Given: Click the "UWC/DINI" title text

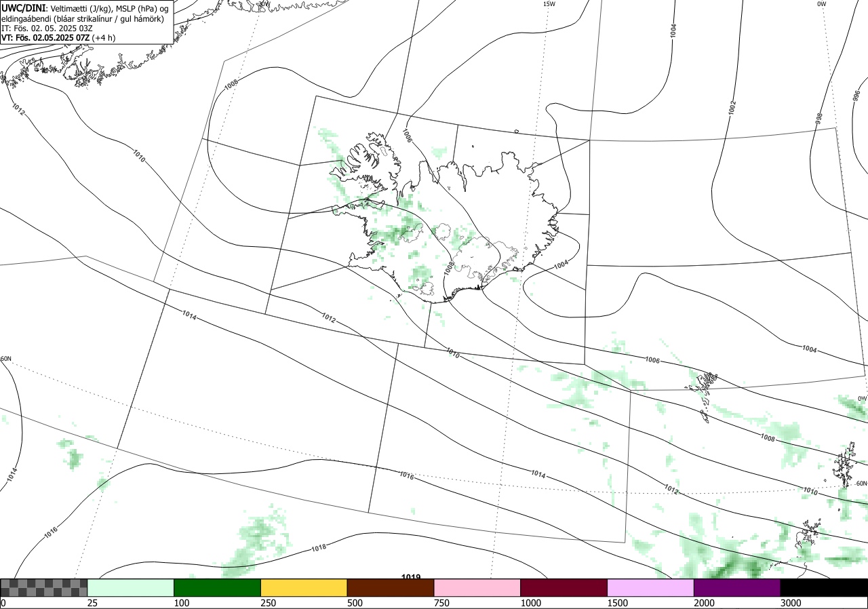Looking at the screenshot, I should click(x=24, y=7).
